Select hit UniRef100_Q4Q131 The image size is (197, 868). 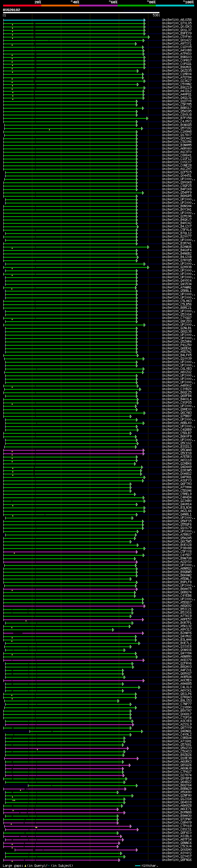tap(177, 98)
